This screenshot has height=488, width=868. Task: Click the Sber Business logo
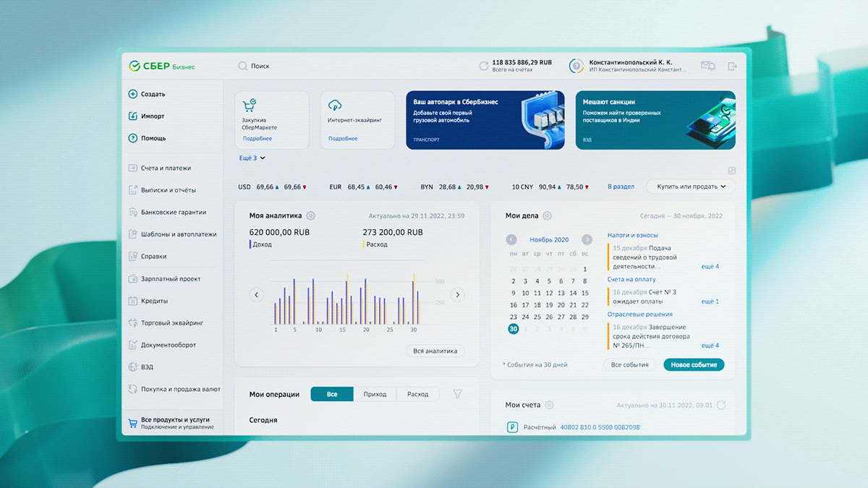162,66
